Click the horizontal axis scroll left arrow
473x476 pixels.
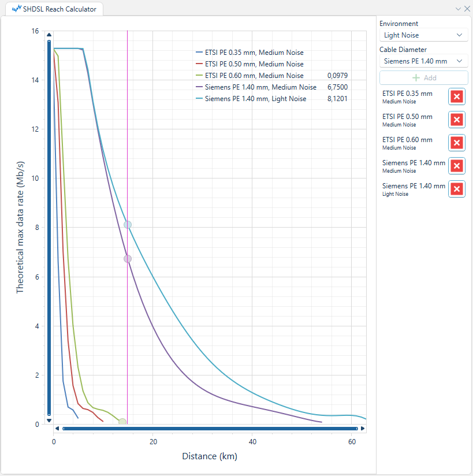click(x=57, y=429)
